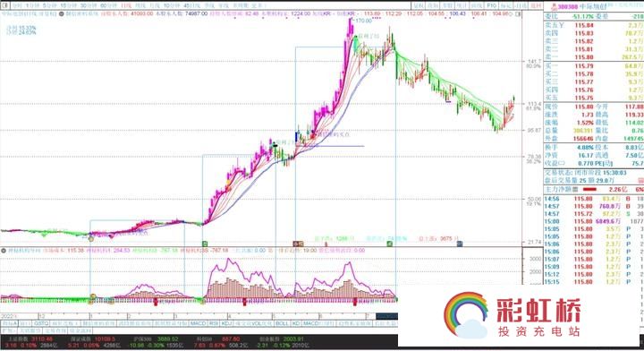
Task: Toggle the small window icon after 104.98
Action: 518,14
